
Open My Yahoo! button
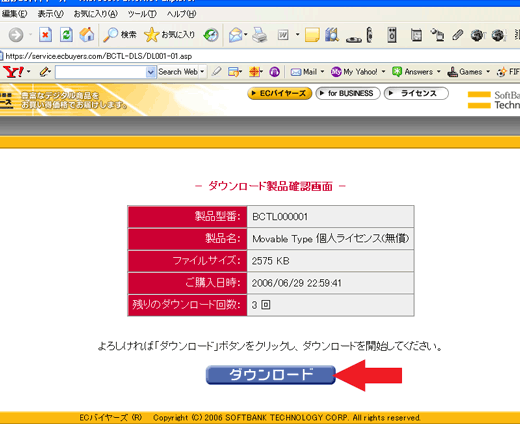click(354, 72)
